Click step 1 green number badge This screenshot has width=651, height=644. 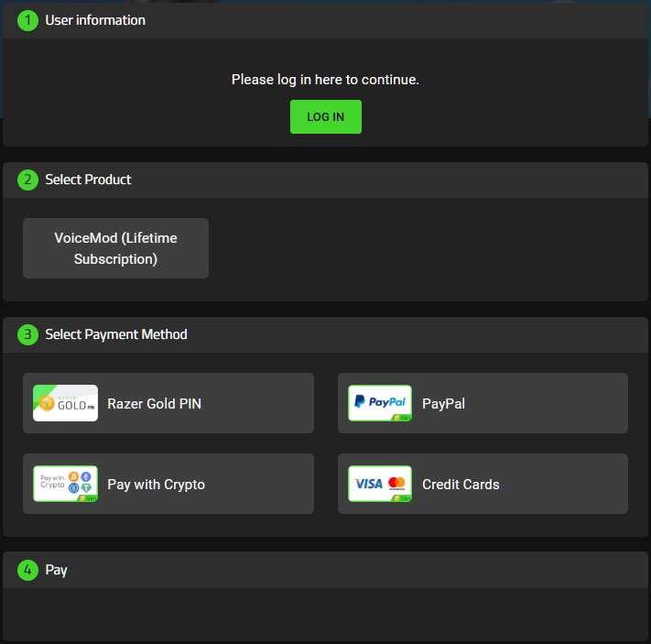tap(27, 20)
